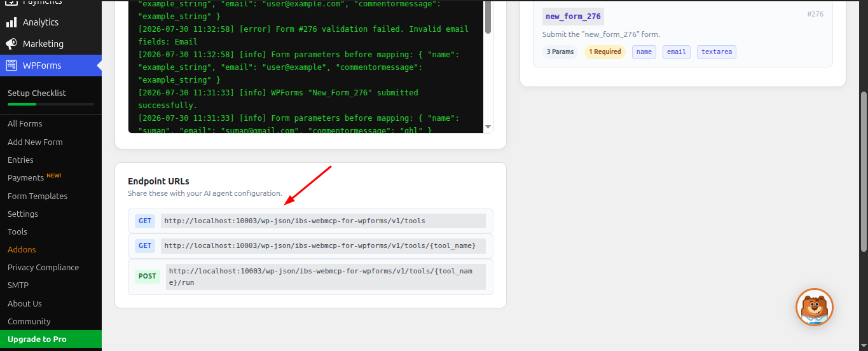Viewport: 868px width, 351px height.
Task: Go to WPForms Settings
Action: tap(23, 214)
